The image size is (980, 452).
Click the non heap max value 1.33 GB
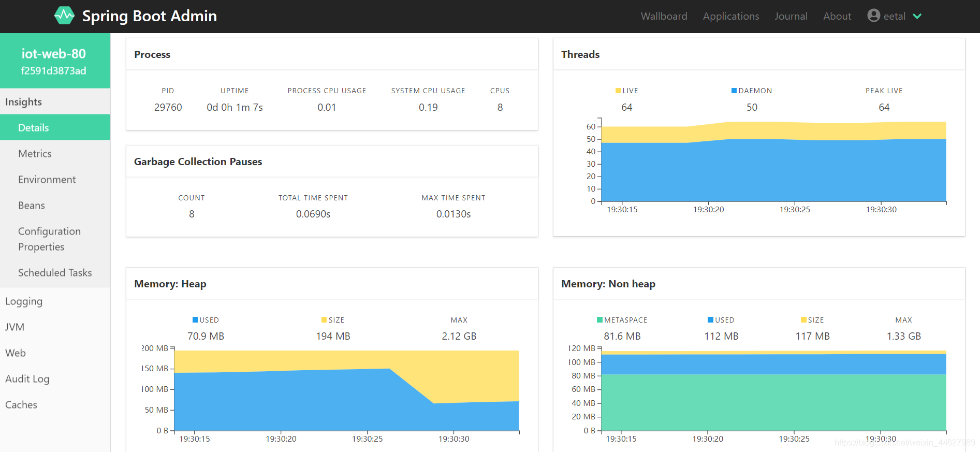pos(904,336)
